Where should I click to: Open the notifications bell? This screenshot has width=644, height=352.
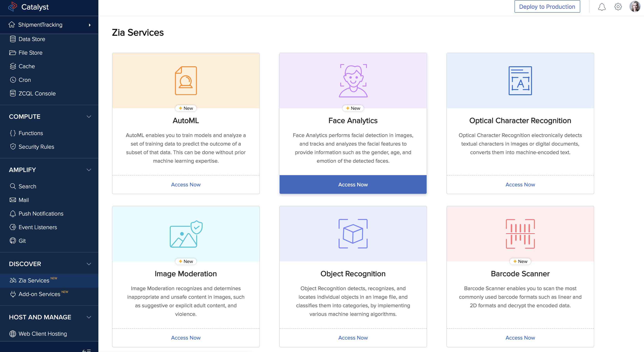pyautogui.click(x=602, y=7)
